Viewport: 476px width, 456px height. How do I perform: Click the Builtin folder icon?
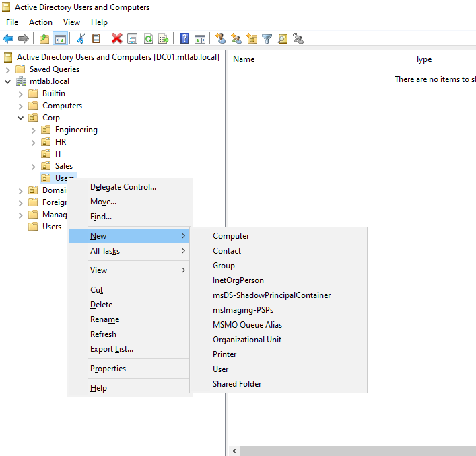click(x=33, y=93)
